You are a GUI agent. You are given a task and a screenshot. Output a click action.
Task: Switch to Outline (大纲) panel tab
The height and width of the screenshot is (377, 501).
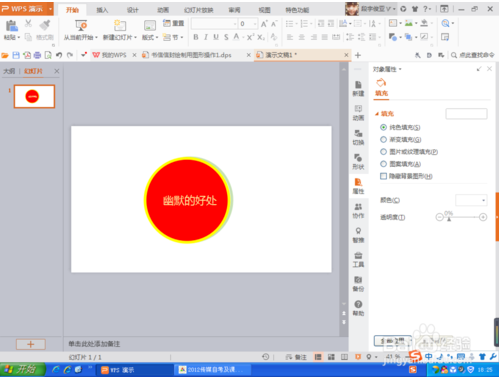click(9, 71)
